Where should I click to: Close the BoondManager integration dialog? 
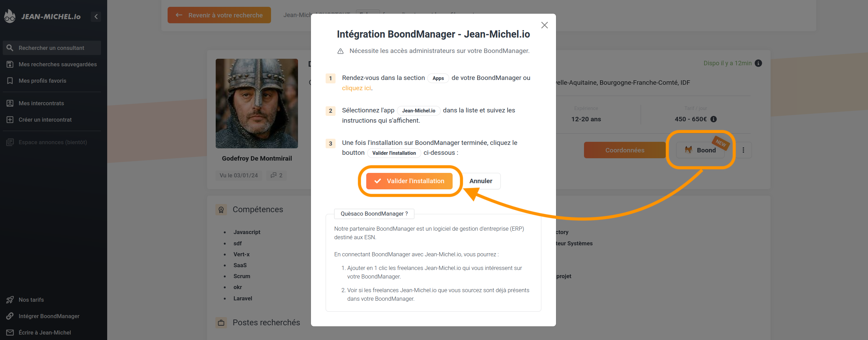[x=544, y=25]
